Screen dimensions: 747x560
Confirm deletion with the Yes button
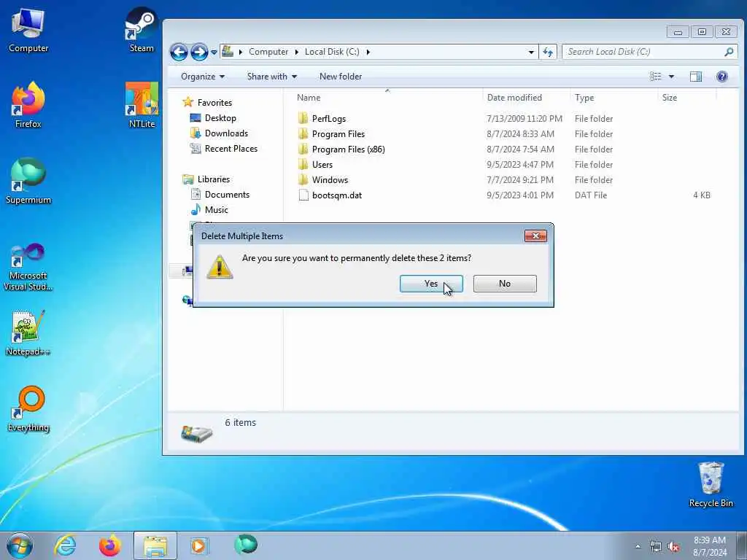click(x=431, y=284)
